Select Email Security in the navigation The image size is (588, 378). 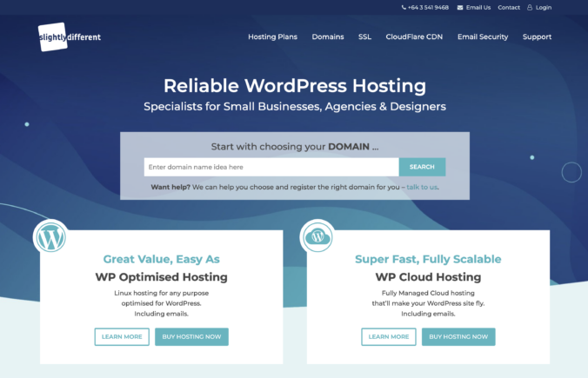pos(483,36)
